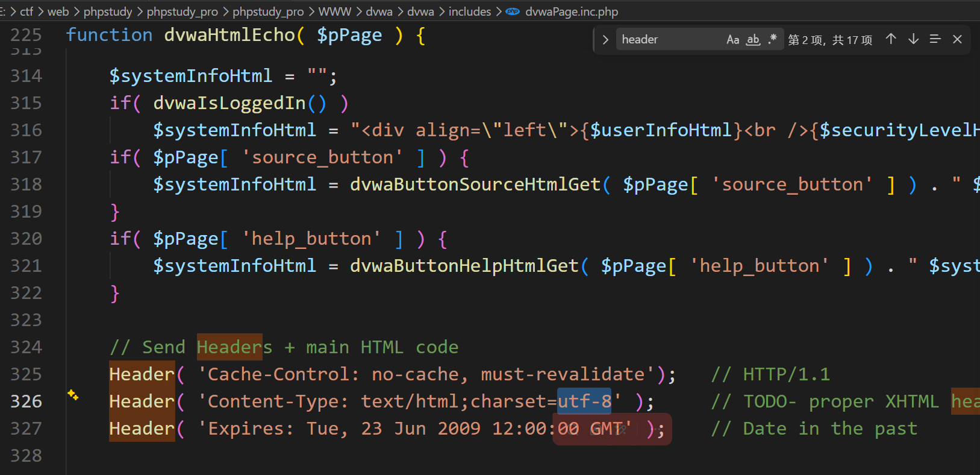Click '// HTTP/1.1' comment on line 325
Screen dimensions: 980x475
(771, 374)
